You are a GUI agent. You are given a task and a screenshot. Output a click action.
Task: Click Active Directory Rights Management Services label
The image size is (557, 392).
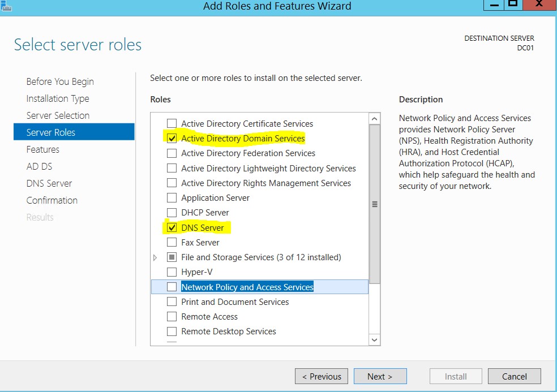[266, 183]
